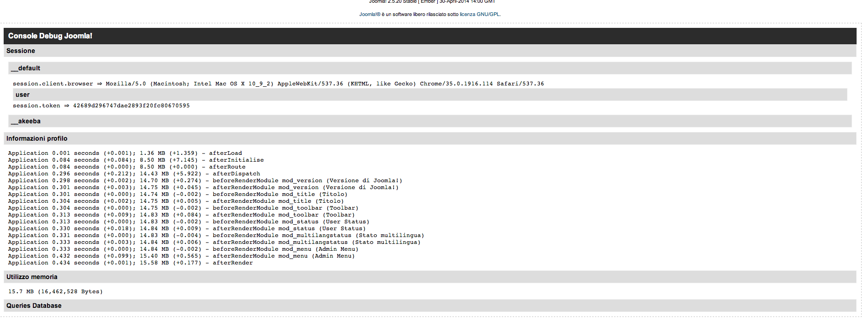Click beforeRenderModule mod_multilangstatus line
Image resolution: width=868 pixels, height=322 pixels.
tap(216, 235)
